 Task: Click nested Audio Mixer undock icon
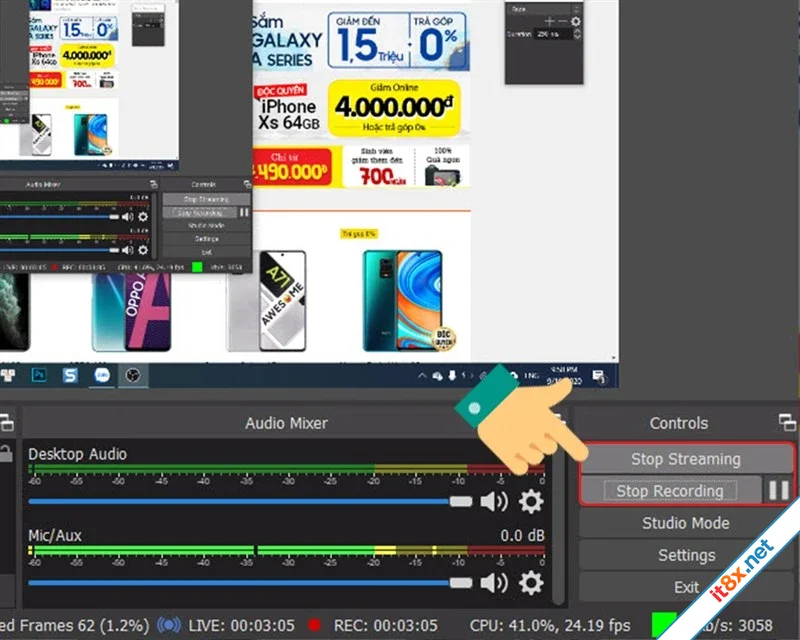click(154, 184)
